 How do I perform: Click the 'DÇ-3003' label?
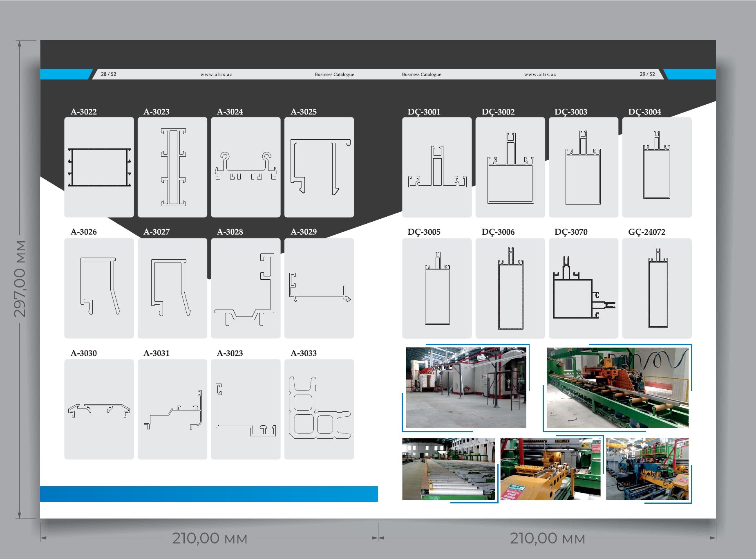[571, 112]
